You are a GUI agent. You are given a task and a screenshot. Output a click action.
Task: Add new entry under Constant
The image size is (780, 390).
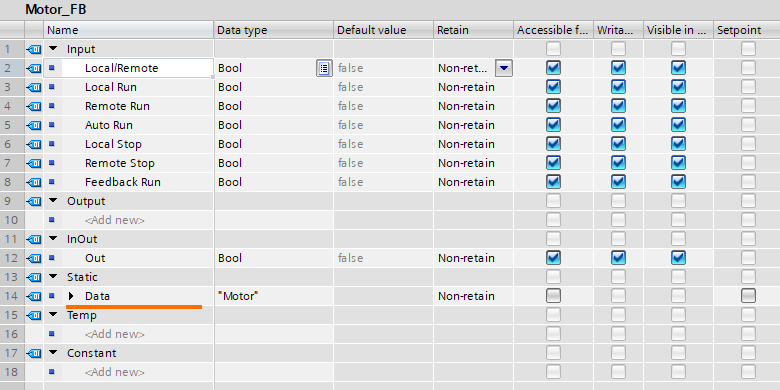click(115, 373)
